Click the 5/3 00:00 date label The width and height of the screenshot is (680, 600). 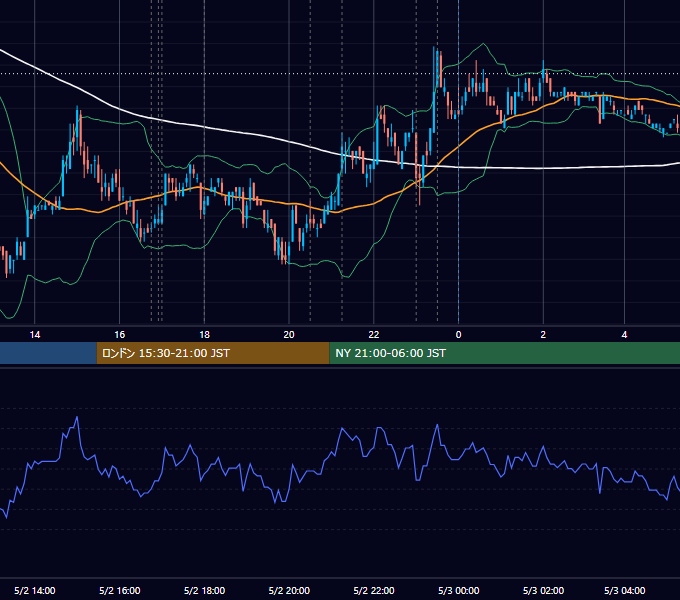click(458, 590)
